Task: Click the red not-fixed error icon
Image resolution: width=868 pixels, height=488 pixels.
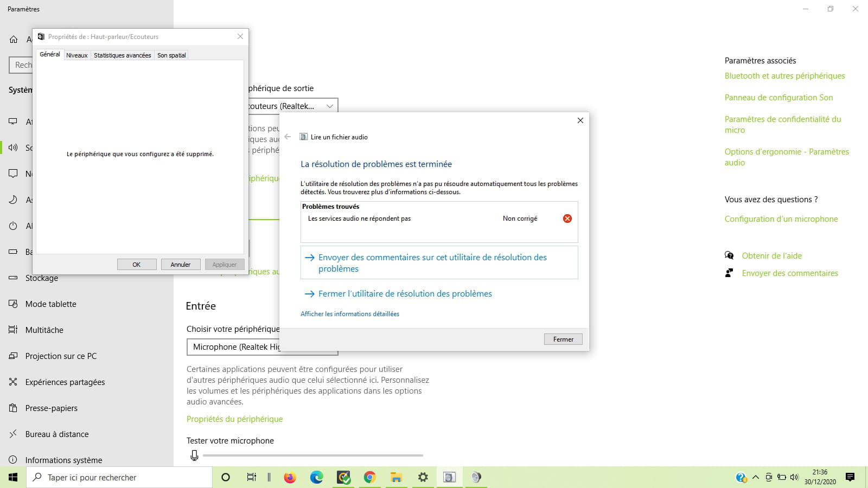Action: 567,219
